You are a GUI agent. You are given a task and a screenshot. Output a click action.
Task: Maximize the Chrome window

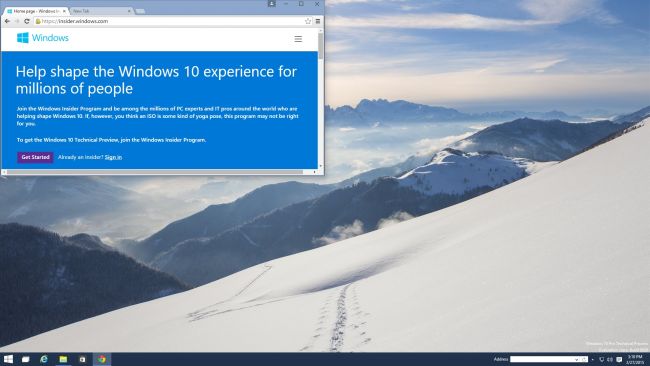coord(301,4)
